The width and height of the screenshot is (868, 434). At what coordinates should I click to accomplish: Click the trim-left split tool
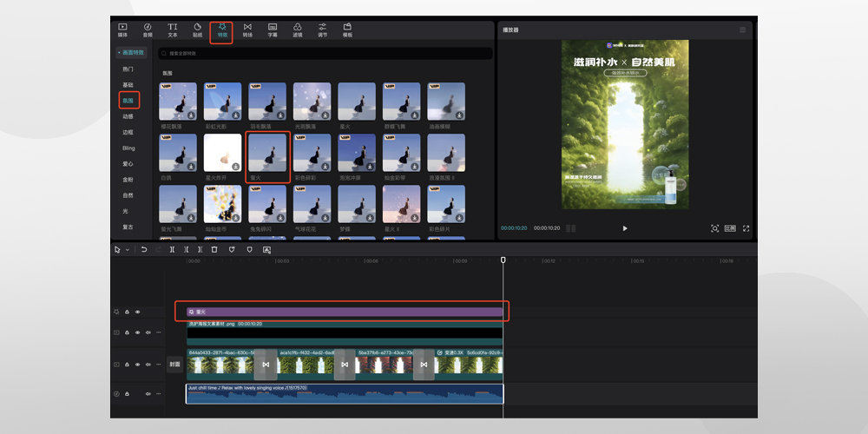[186, 250]
